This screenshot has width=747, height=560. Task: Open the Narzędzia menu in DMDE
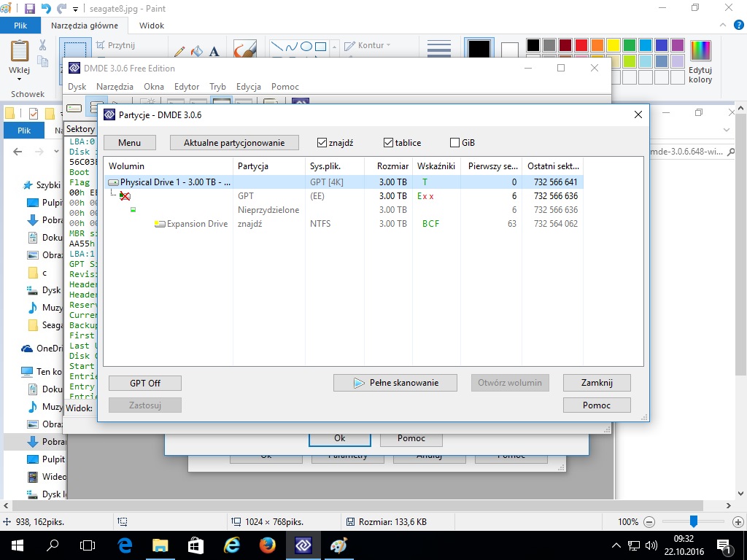[115, 87]
